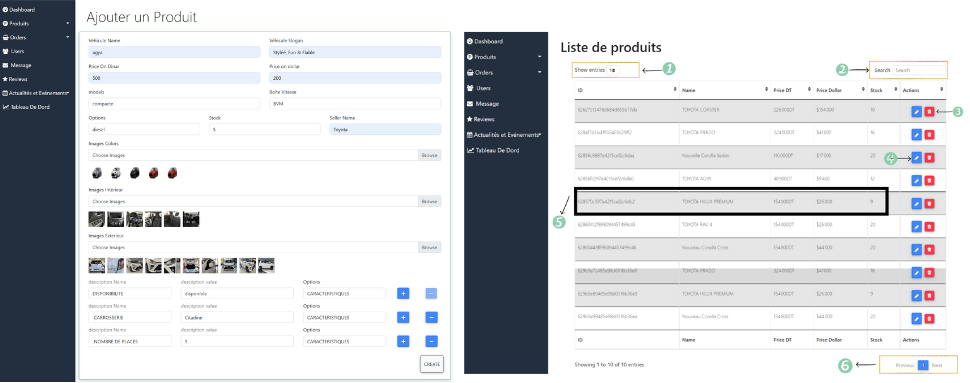Viewport: 970px width, 383px height.
Task: Open Reviews in Ajouter un Produit sidebar
Action: pos(15,79)
